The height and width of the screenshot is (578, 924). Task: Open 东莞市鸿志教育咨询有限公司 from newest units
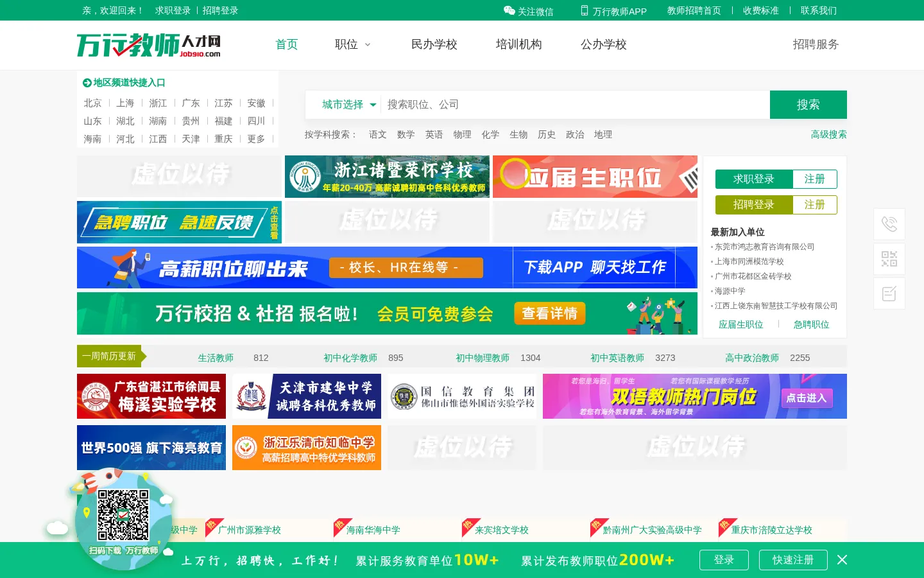coord(765,247)
